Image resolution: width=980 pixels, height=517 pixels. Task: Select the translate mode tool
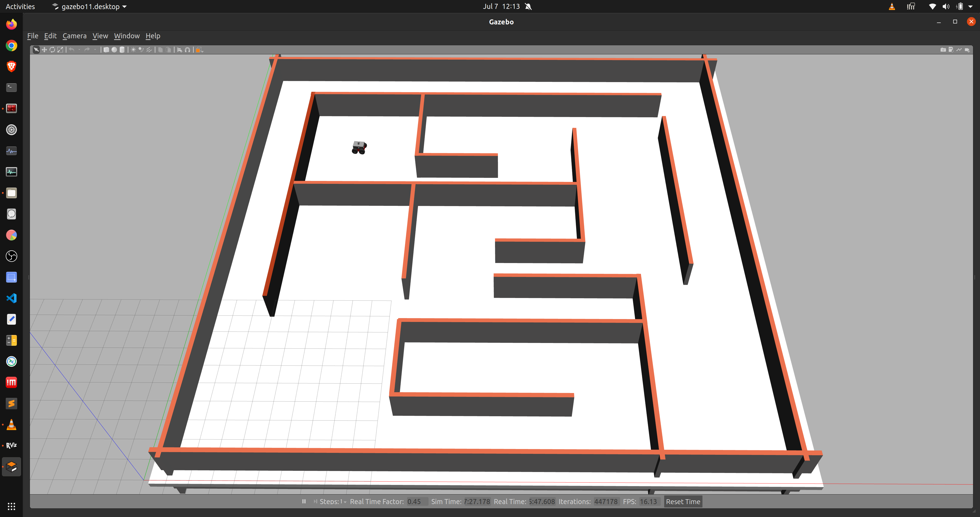[x=44, y=50]
